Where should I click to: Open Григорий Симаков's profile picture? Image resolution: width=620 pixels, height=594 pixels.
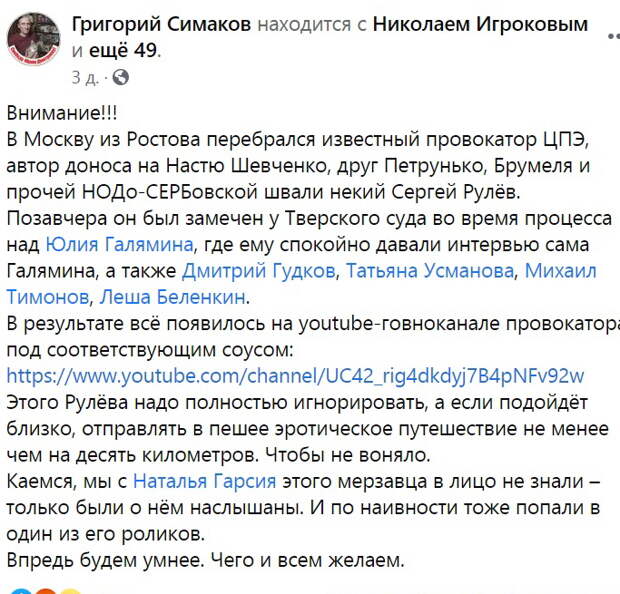(x=34, y=38)
